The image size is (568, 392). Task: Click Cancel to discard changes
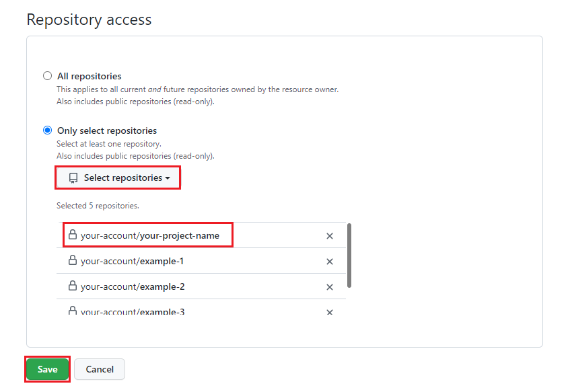click(99, 368)
